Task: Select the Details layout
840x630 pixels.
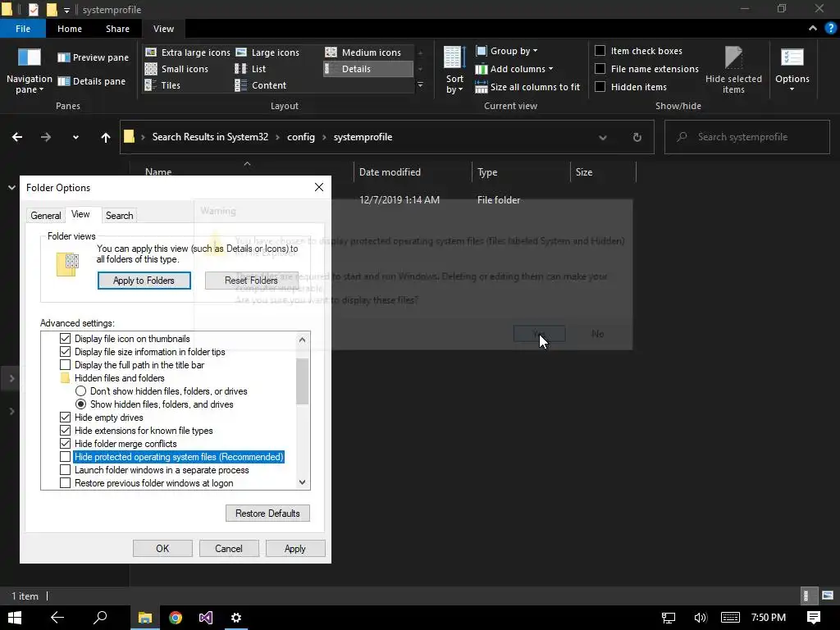Action: (368, 69)
